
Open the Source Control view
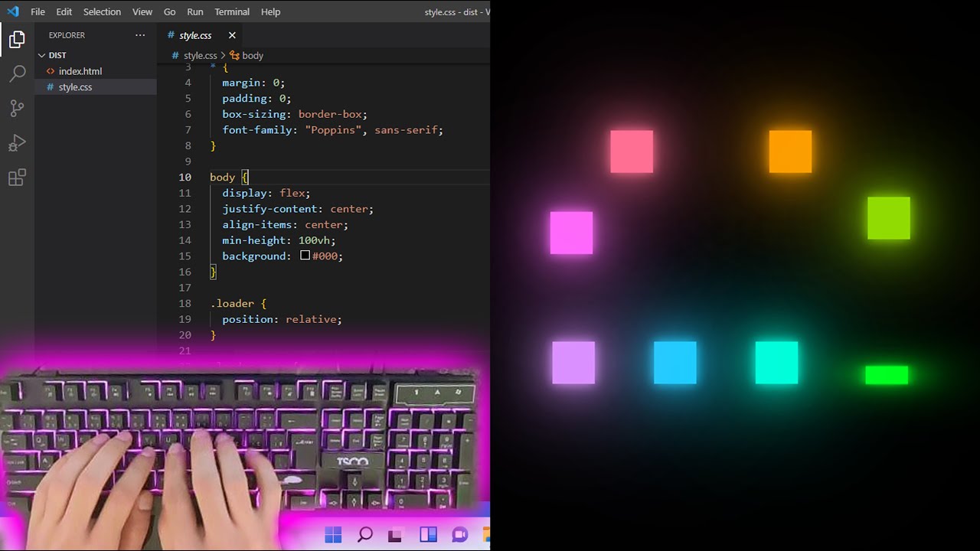coord(17,108)
